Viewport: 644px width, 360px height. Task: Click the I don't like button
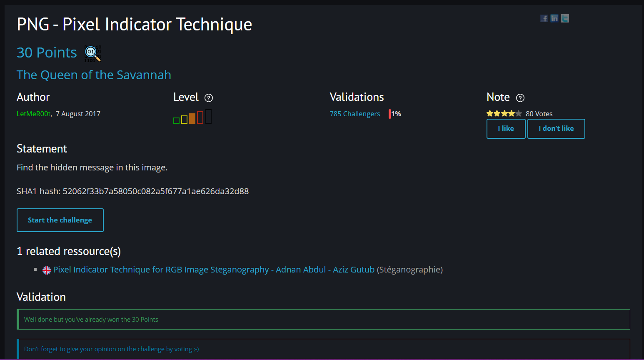pos(556,129)
